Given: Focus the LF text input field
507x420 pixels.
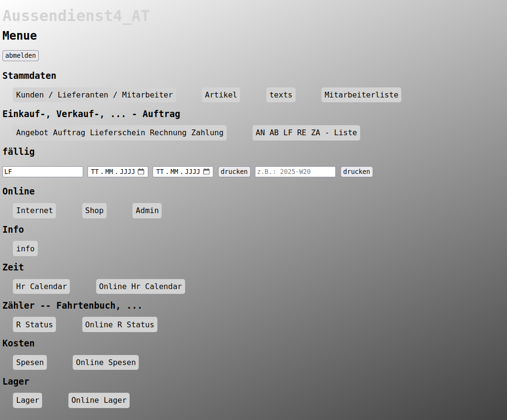Looking at the screenshot, I should pyautogui.click(x=43, y=172).
